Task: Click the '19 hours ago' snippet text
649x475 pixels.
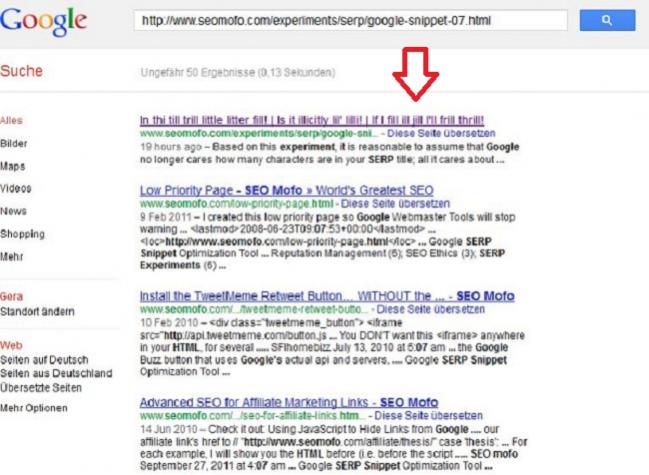Action: coord(171,147)
